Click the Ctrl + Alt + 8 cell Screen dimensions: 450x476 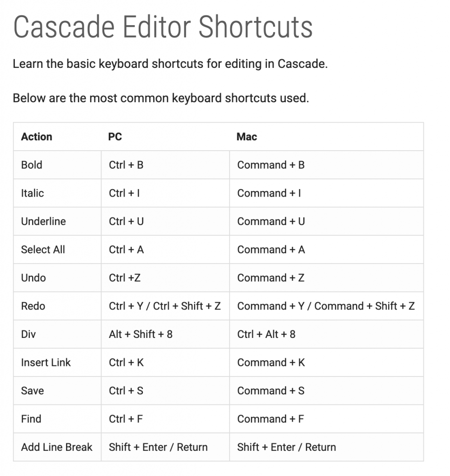click(326, 334)
